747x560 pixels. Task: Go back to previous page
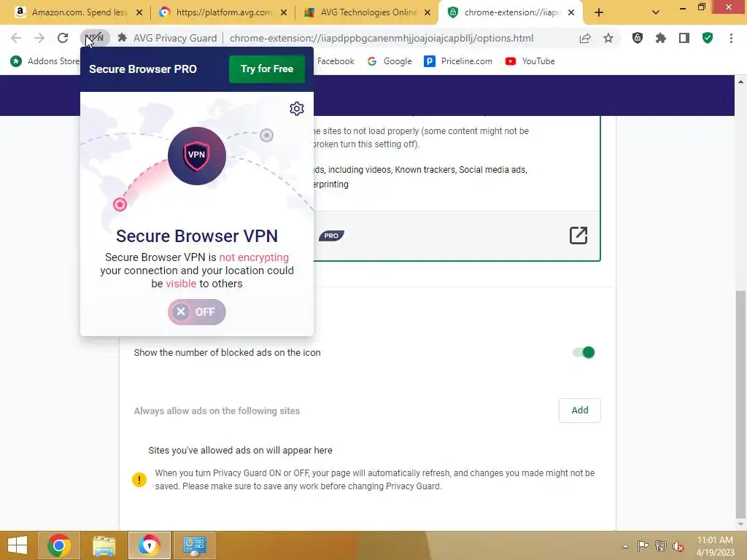(x=16, y=38)
